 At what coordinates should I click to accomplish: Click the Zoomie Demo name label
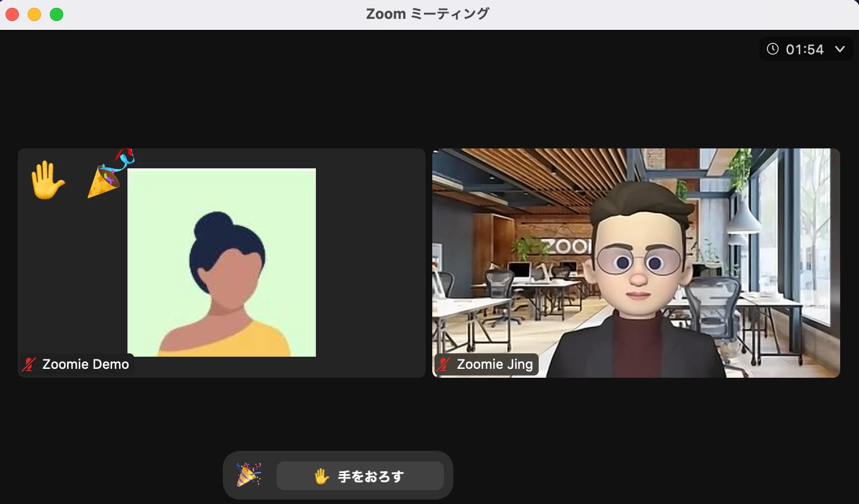[86, 364]
